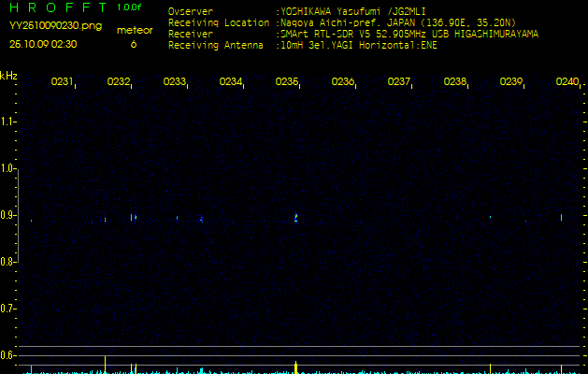Click the tall yellow level bar under 0235
Image resolution: width=588 pixels, height=374 pixels.
(296, 367)
